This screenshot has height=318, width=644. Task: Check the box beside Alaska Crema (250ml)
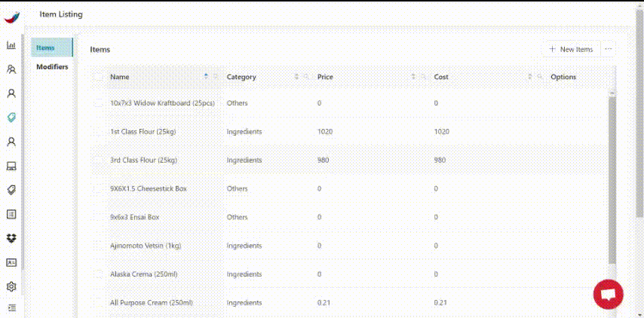click(99, 274)
